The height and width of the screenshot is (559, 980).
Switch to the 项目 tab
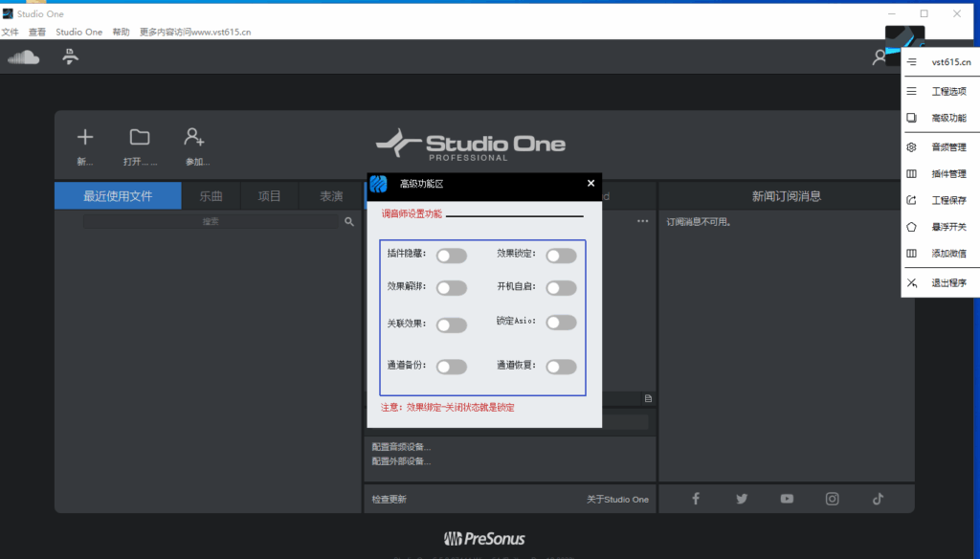269,195
